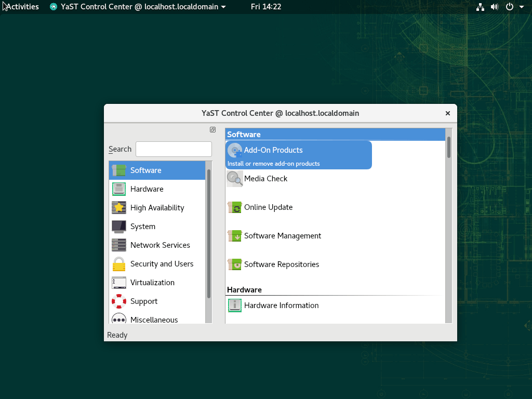This screenshot has height=399, width=532.
Task: Click the Software section header in module pane
Action: click(x=335, y=135)
